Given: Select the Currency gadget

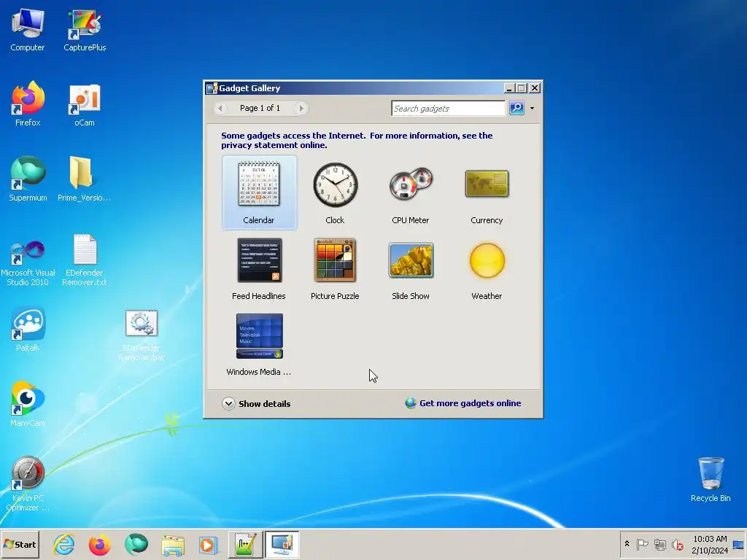Looking at the screenshot, I should (x=487, y=192).
